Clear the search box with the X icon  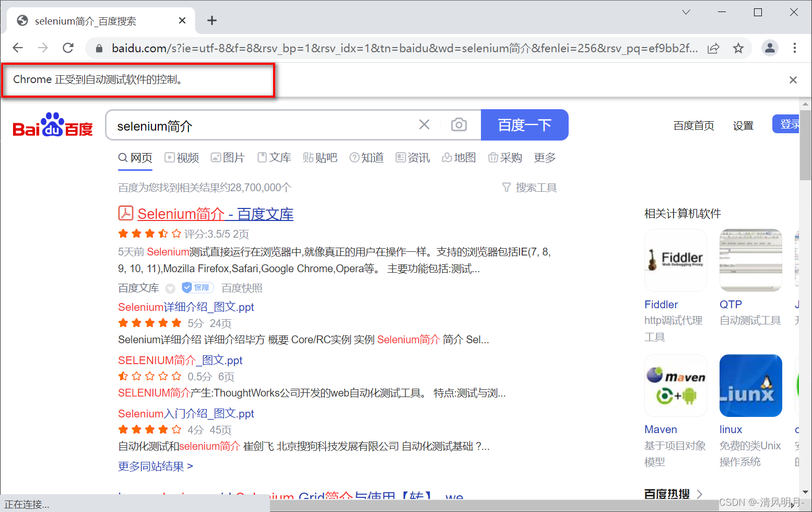(x=425, y=124)
